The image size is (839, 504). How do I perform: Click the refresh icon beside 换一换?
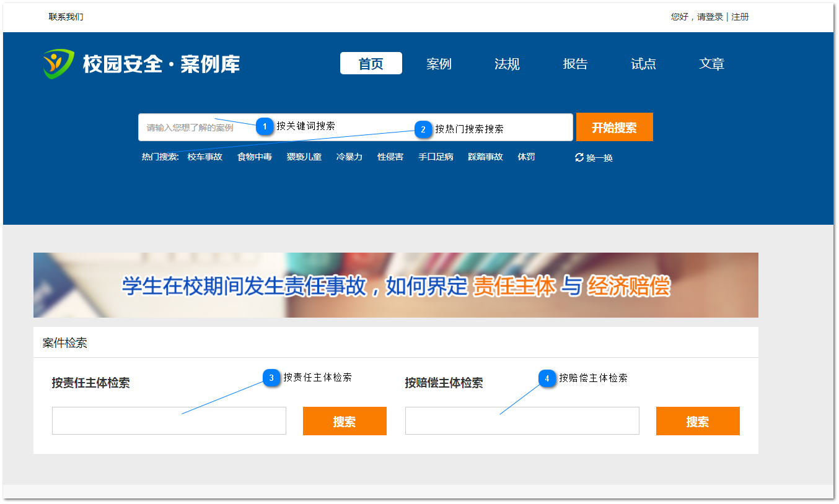click(579, 157)
